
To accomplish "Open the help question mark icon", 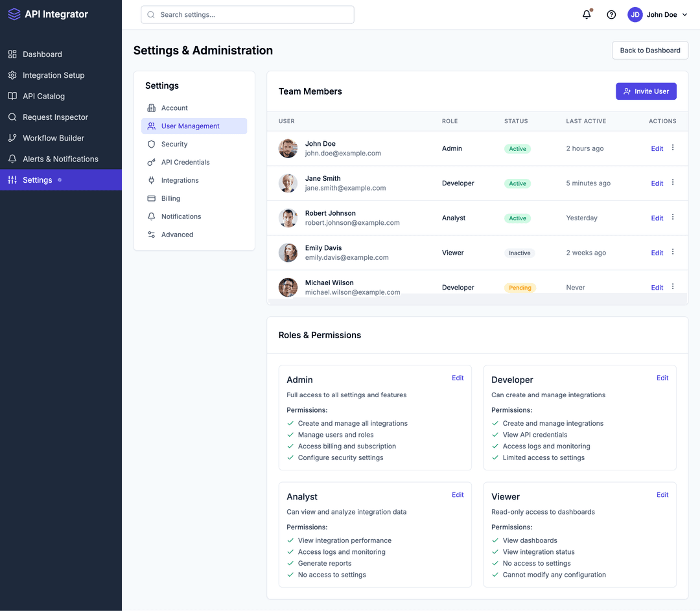I will (x=611, y=14).
